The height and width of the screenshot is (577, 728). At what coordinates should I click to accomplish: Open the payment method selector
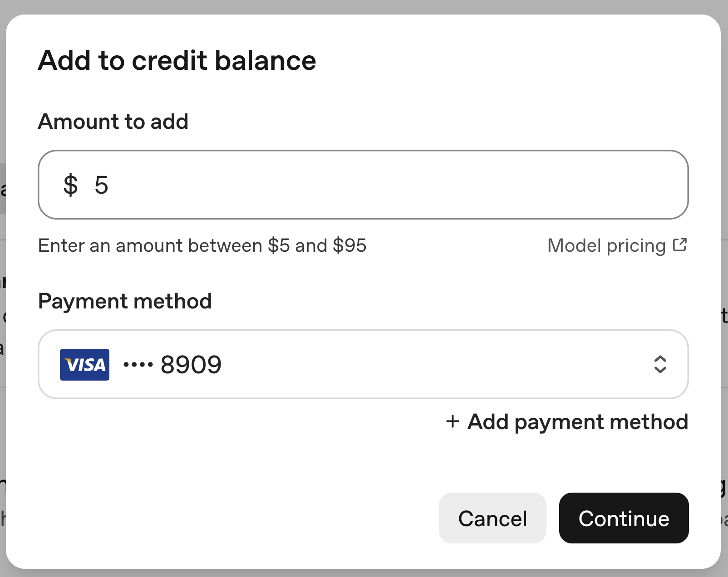click(363, 364)
